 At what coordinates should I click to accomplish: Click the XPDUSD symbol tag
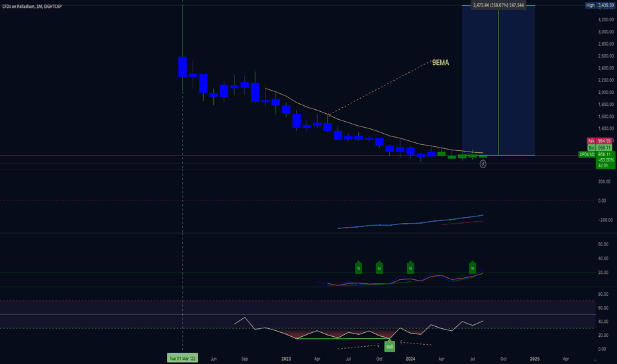(x=587, y=155)
